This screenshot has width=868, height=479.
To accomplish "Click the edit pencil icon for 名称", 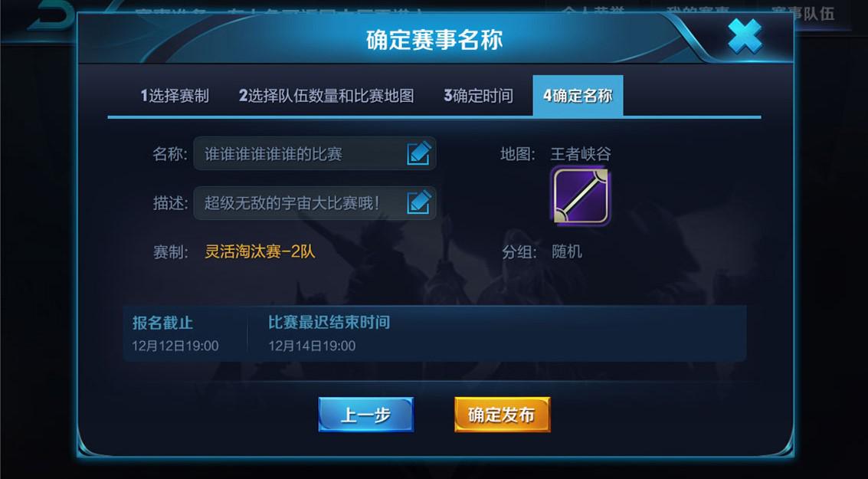I will tap(419, 153).
